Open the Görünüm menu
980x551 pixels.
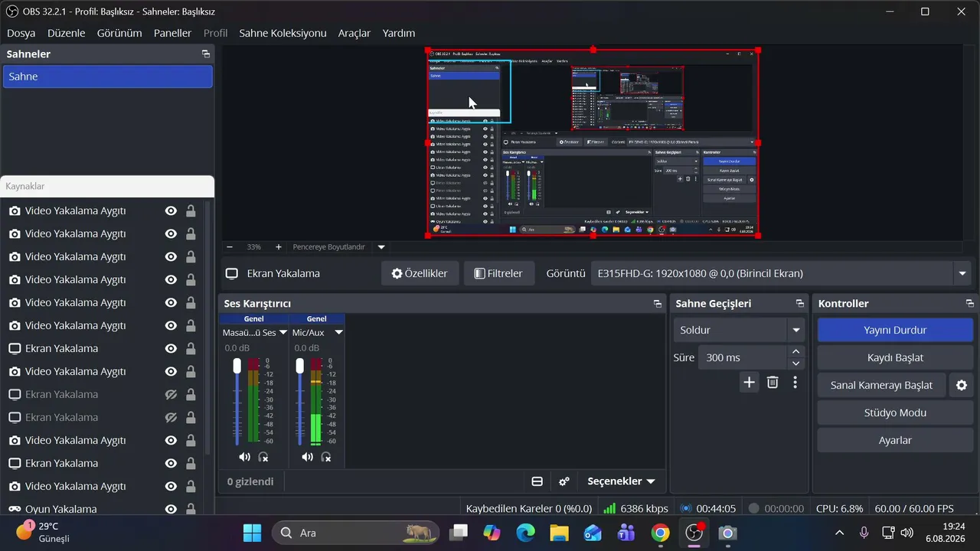coord(119,33)
